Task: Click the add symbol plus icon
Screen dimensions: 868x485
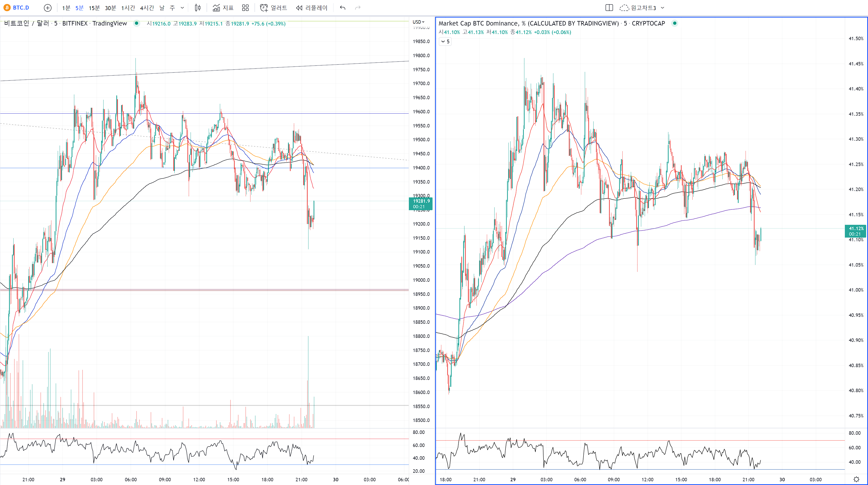Action: [x=48, y=8]
